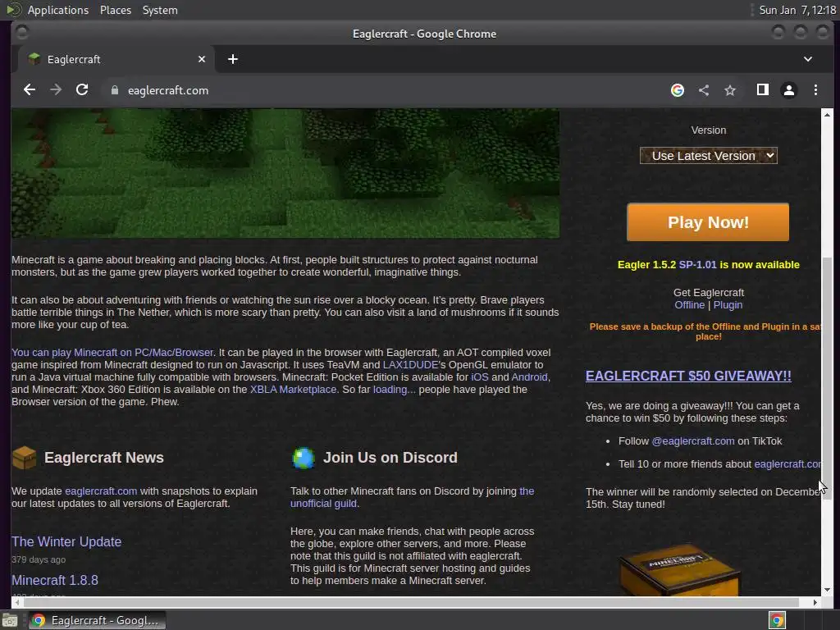Click the horizontal scrollbar thumb
Viewport: 840px width, 630px height.
coord(410,602)
